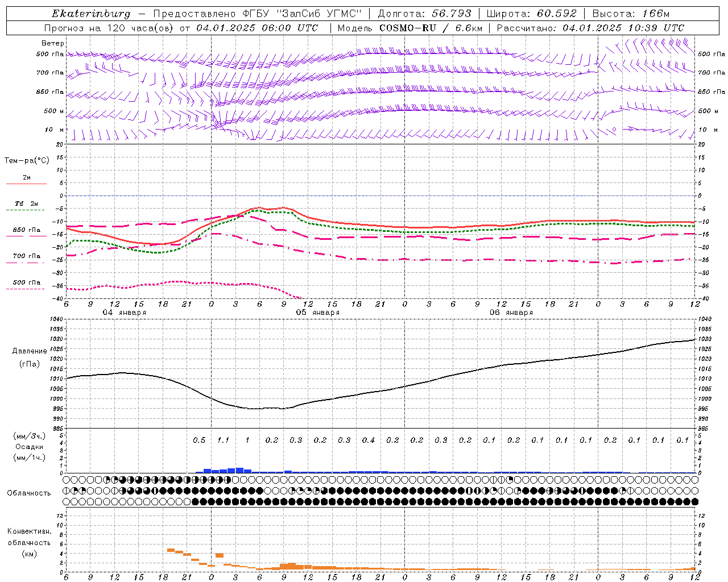This screenshot has height=582, width=728.
Task: Click the '(мм/3ч.)' precipitation unit label
Action: click(29, 436)
